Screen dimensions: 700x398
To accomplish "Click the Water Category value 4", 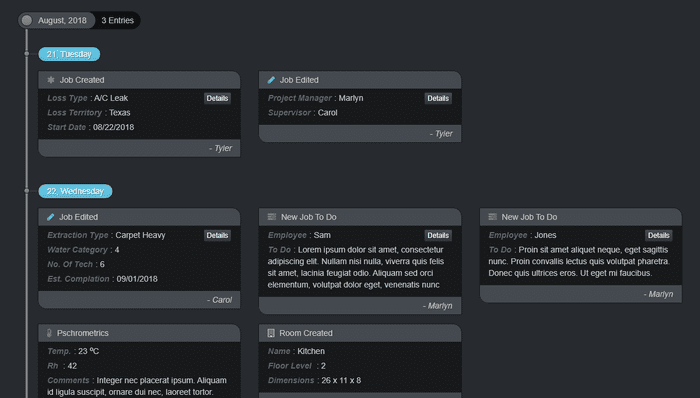I will (x=117, y=250).
